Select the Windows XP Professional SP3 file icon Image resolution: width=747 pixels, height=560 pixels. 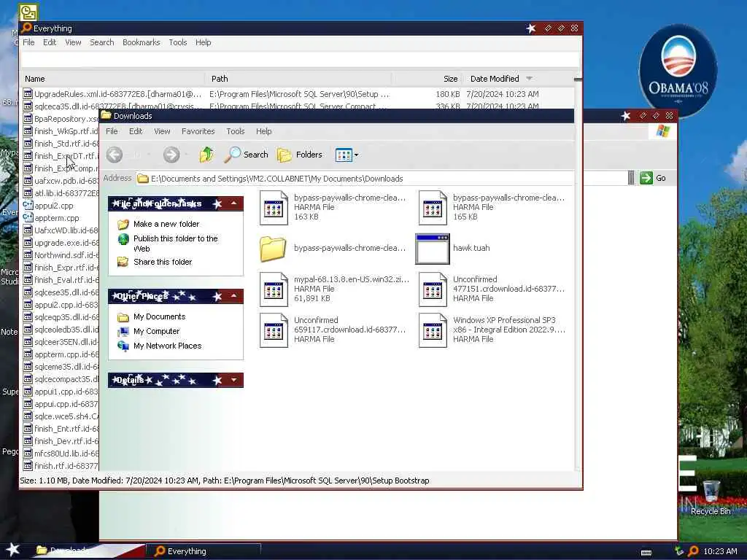tap(433, 330)
